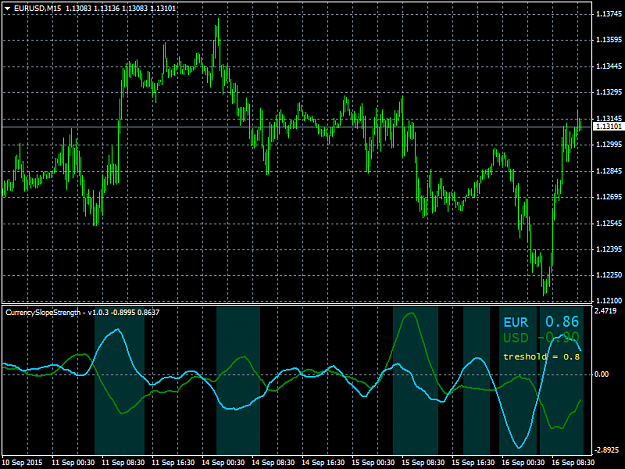Click the 15 Sep 16:30 time label
This screenshot has height=469, width=625.
pyautogui.click(x=473, y=463)
